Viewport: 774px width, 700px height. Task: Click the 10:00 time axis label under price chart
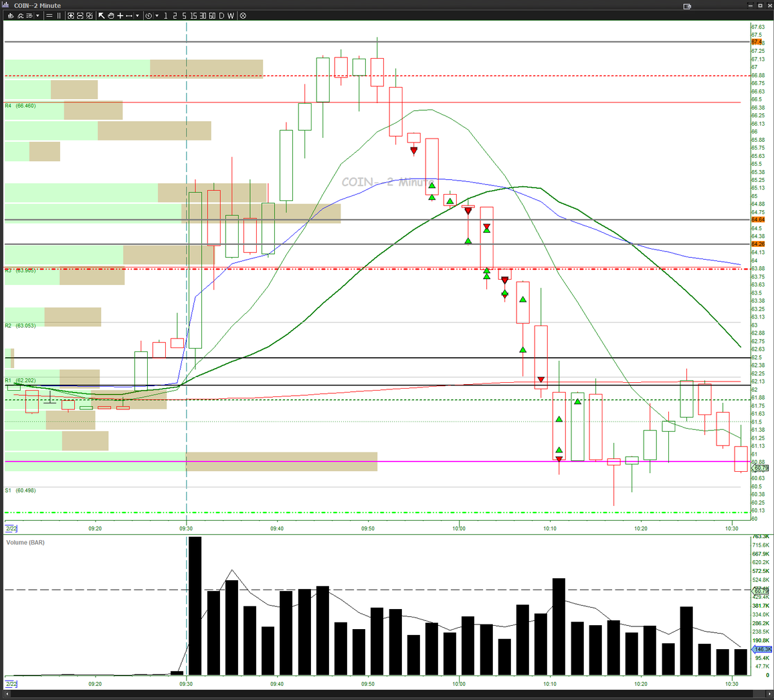[x=459, y=529]
